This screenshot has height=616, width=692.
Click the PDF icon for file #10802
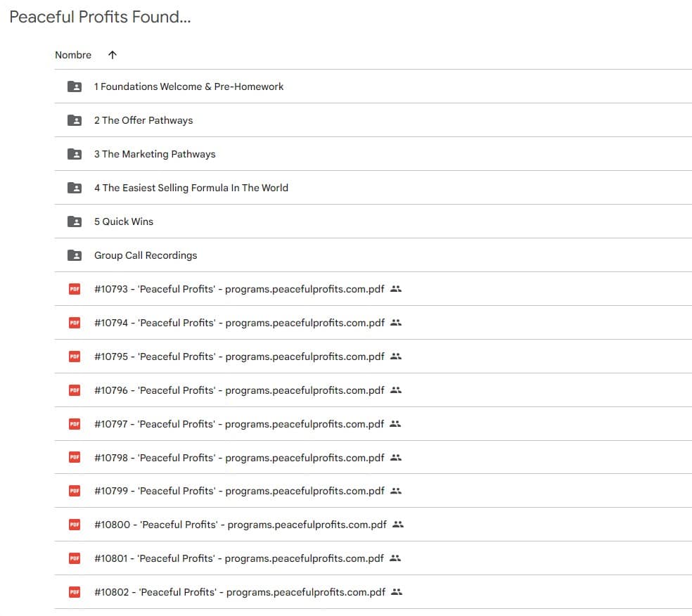[x=74, y=592]
